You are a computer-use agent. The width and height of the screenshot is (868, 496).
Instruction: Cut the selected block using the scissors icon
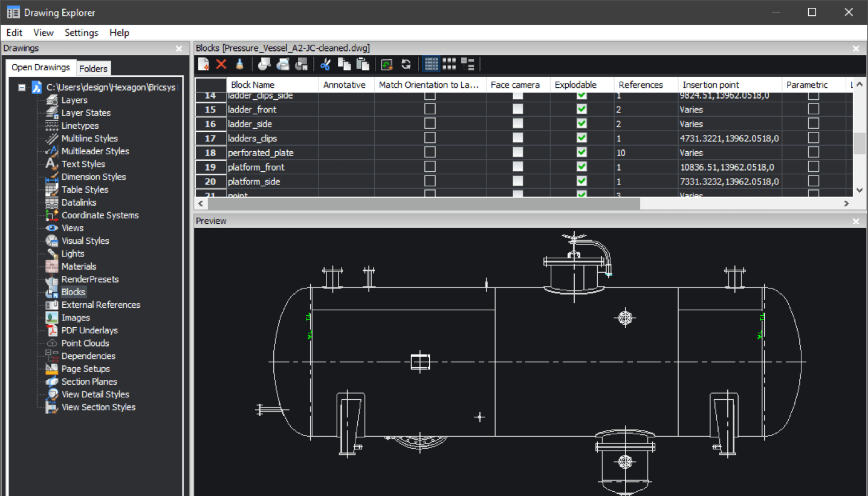pos(325,64)
